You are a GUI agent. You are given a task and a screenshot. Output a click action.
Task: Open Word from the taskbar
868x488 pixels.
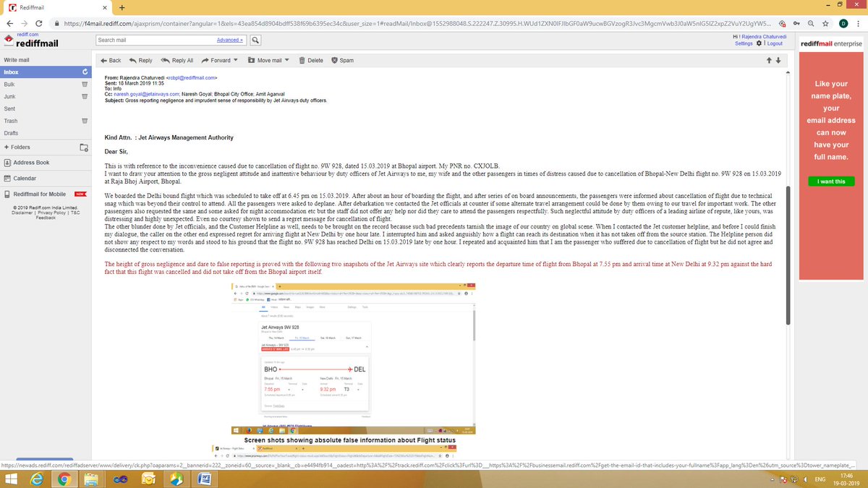205,479
